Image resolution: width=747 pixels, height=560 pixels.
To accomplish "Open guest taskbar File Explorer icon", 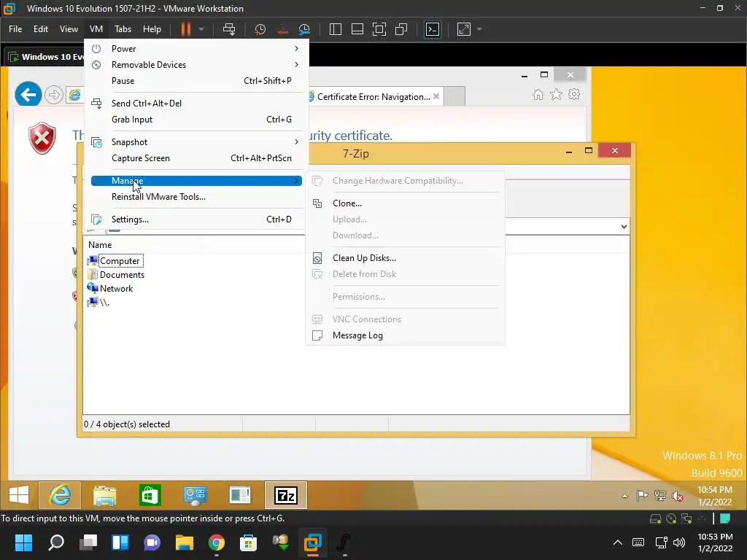I will [x=105, y=495].
